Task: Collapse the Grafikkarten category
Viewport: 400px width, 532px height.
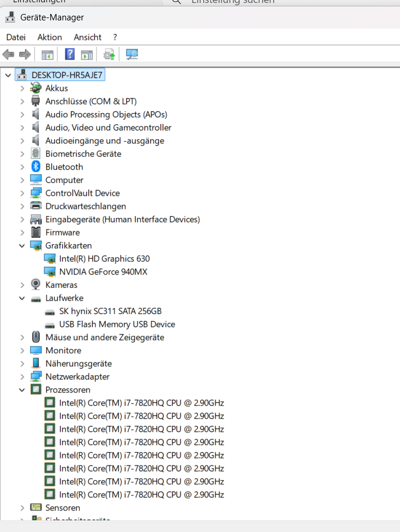Action: [22, 245]
